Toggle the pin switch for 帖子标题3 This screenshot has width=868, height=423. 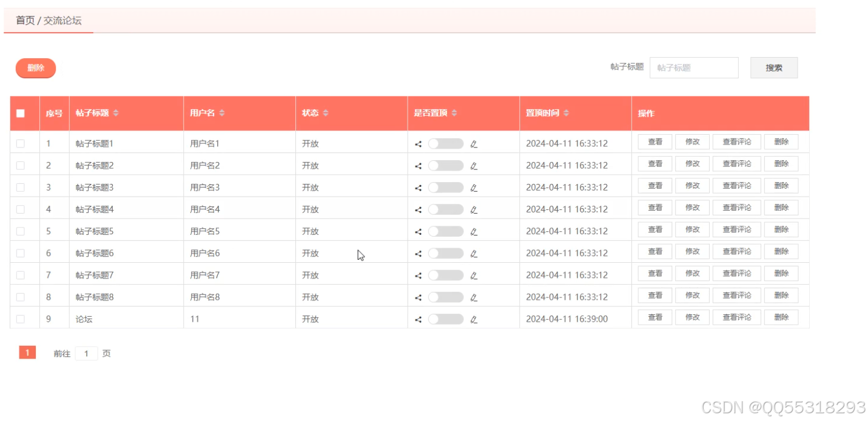pyautogui.click(x=445, y=188)
